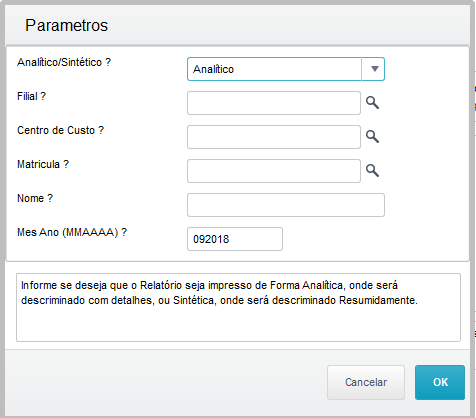Open the Matricula lookup magnifier icon
The image size is (476, 418).
tap(372, 171)
